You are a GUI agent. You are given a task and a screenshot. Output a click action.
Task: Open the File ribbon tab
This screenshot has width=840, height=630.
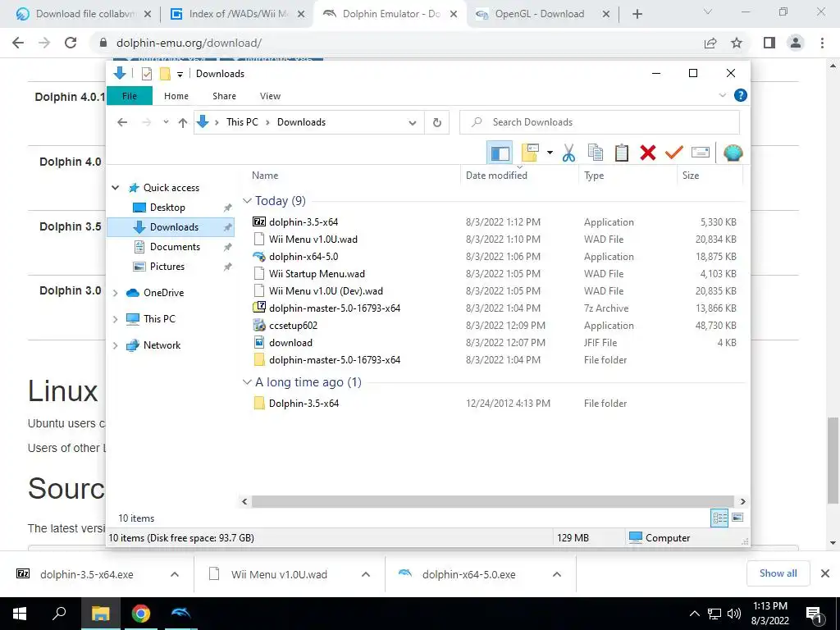click(130, 96)
